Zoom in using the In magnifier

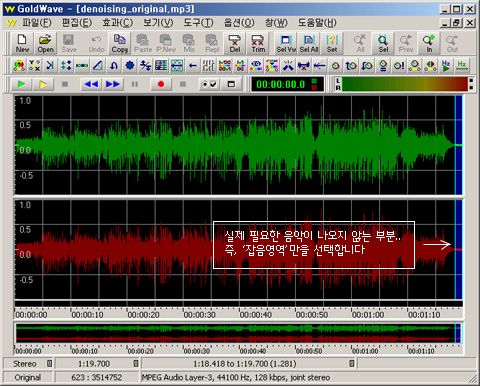pos(429,43)
